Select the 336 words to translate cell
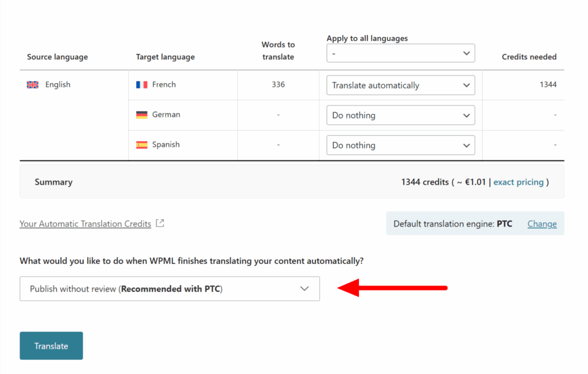This screenshot has width=588, height=374. click(278, 84)
